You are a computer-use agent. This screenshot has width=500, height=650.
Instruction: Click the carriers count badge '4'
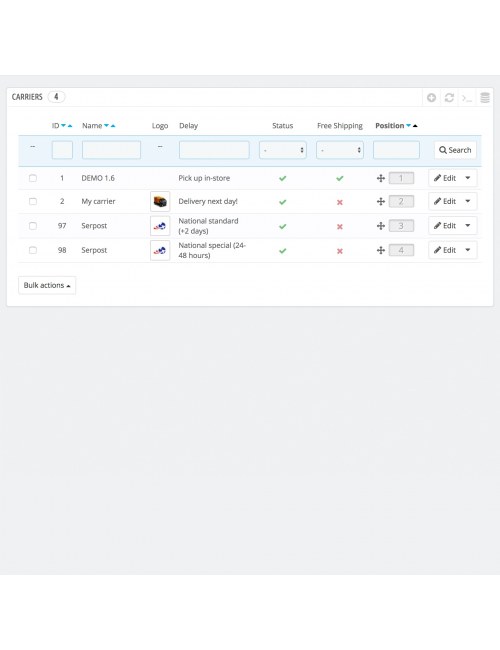(x=56, y=97)
